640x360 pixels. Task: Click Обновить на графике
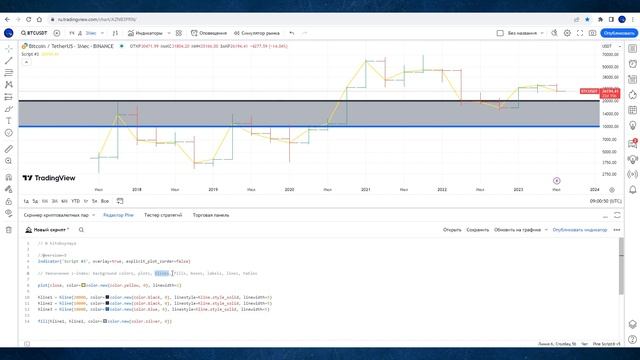(517, 230)
